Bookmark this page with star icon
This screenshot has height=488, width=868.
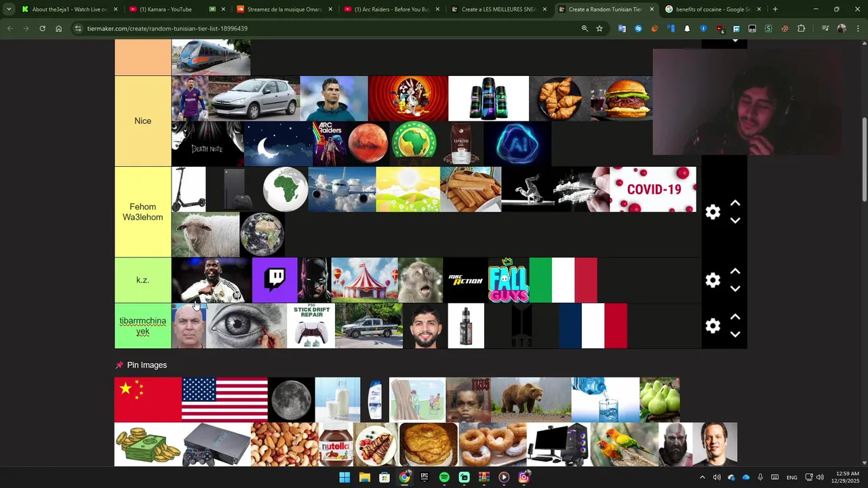click(x=599, y=28)
